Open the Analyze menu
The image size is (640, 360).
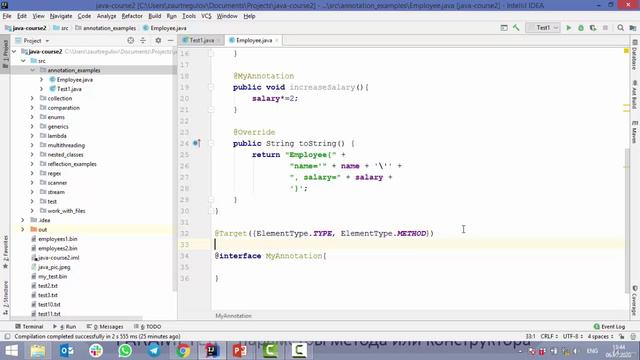(107, 16)
